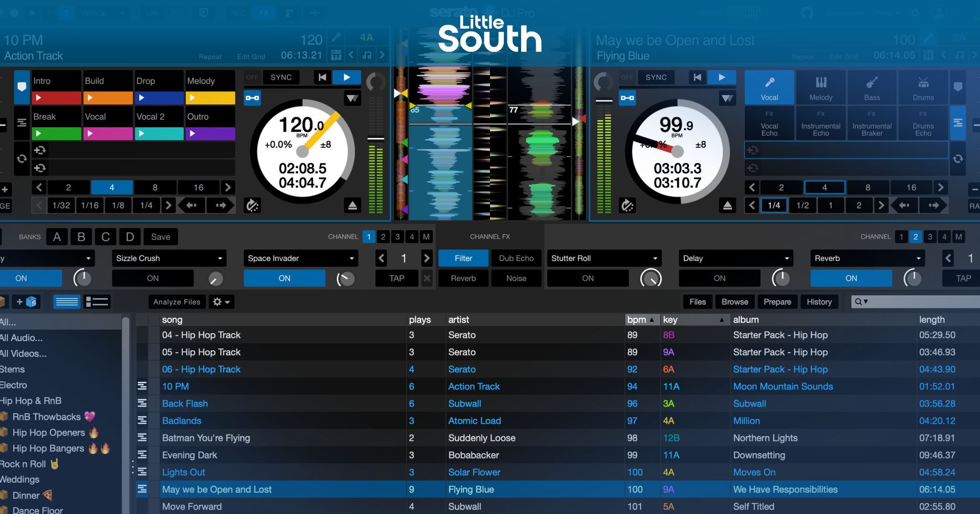Beat jump backward on the left deck
980x514 pixels.
tap(191, 205)
